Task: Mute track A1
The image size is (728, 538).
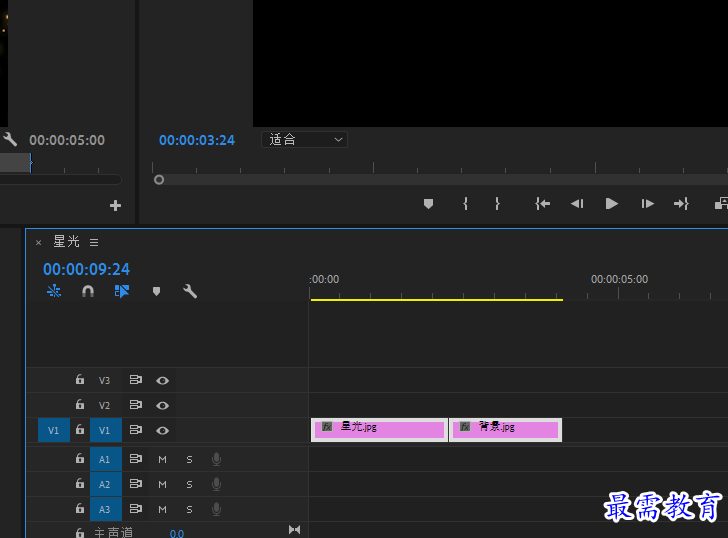Action: coord(162,460)
